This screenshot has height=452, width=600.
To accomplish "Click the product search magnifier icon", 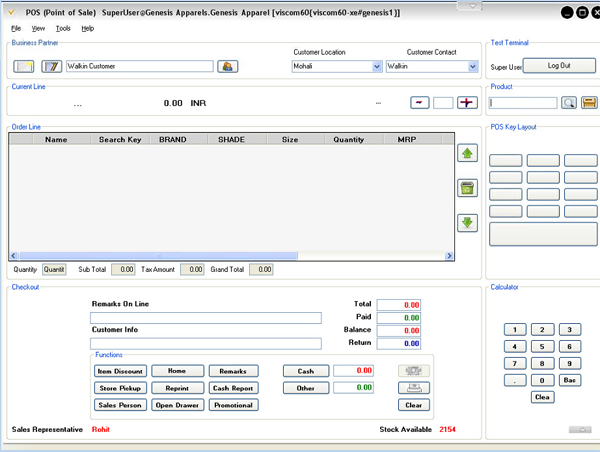I will pyautogui.click(x=569, y=103).
